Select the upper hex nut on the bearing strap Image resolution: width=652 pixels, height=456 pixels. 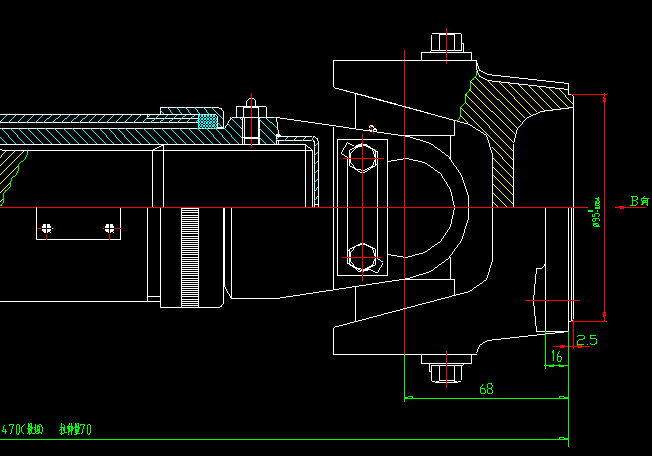[362, 158]
